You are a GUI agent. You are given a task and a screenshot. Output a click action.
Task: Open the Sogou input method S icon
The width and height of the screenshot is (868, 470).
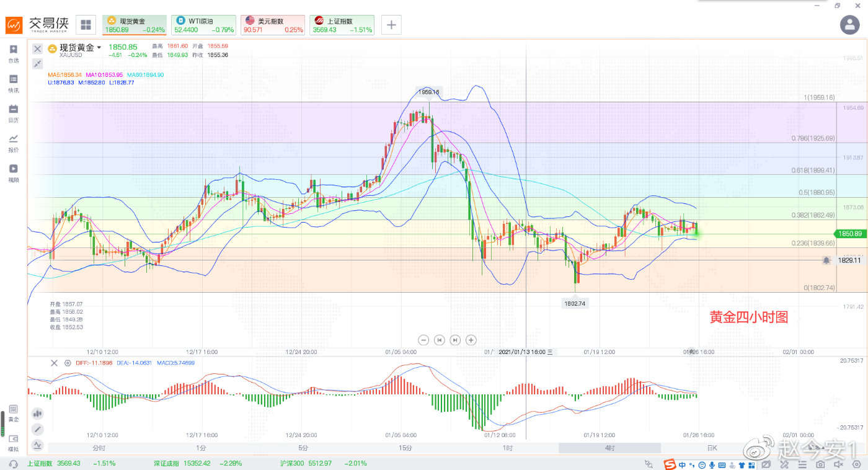(x=670, y=464)
